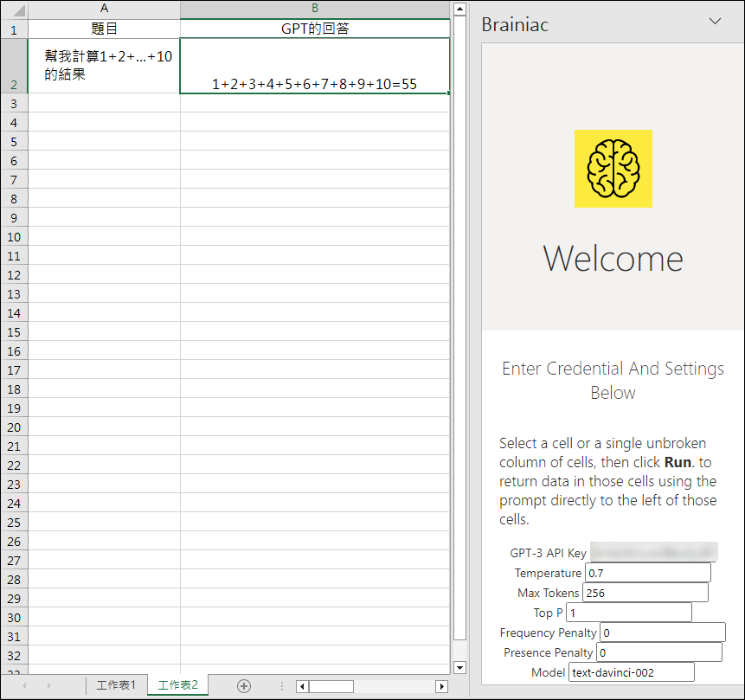
Task: Switch to 工作表1 sheet tab
Action: [x=116, y=684]
